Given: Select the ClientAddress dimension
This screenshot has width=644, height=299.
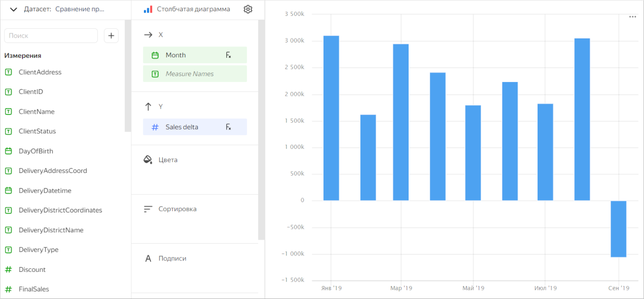Looking at the screenshot, I should tap(40, 72).
